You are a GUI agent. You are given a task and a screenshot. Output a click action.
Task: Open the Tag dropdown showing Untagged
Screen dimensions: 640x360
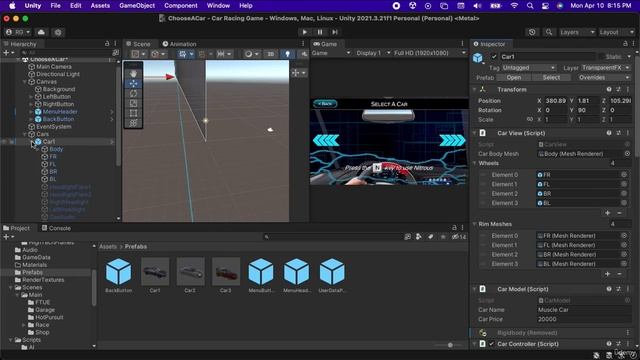tap(529, 68)
